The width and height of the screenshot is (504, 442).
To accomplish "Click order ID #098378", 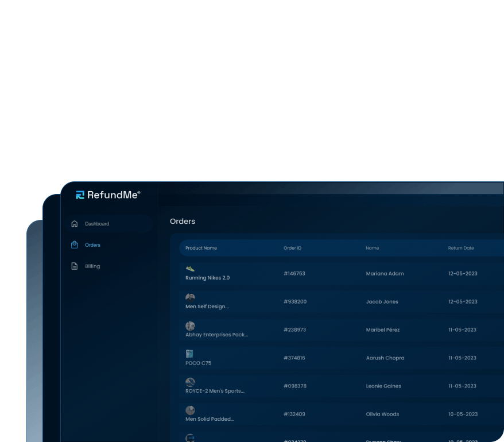I will (x=295, y=386).
